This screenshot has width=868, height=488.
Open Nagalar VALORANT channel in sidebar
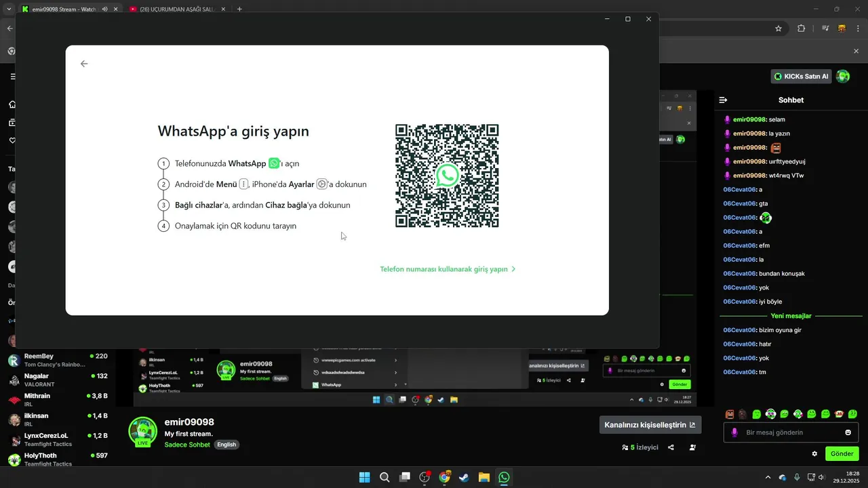(58, 380)
